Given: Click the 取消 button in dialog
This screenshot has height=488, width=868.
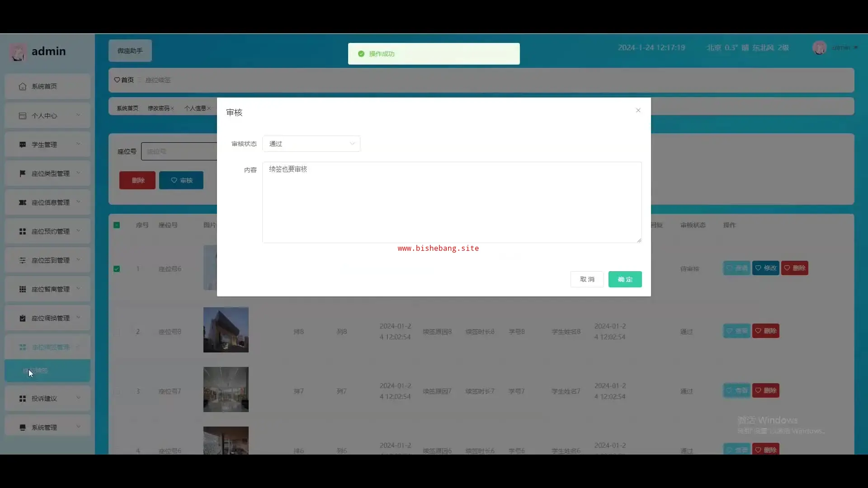Looking at the screenshot, I should [x=587, y=279].
